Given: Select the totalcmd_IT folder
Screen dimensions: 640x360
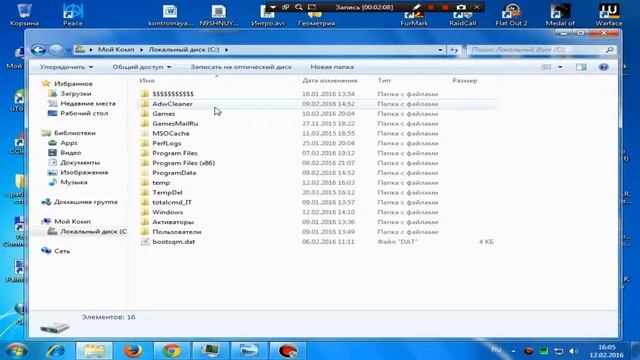Looking at the screenshot, I should tap(172, 202).
